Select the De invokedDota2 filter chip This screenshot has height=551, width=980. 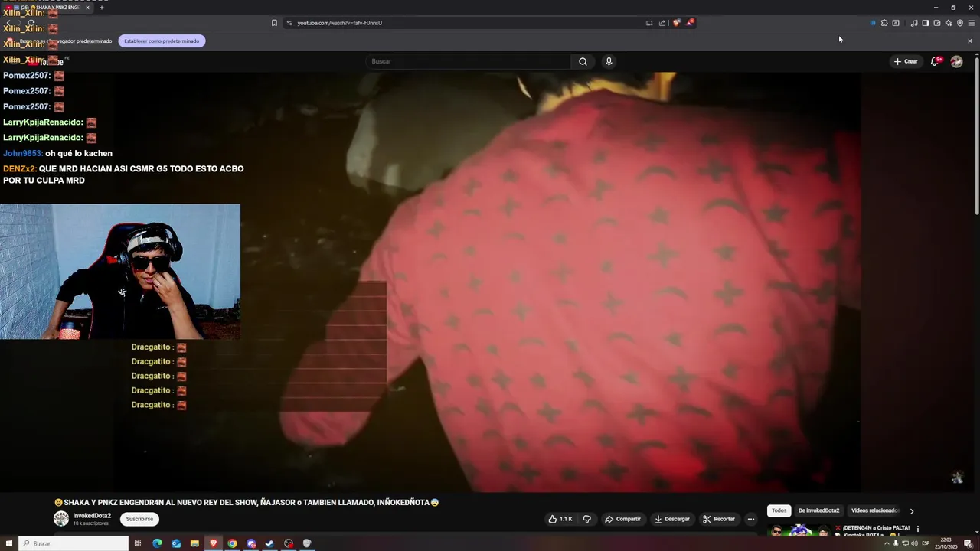coord(818,510)
